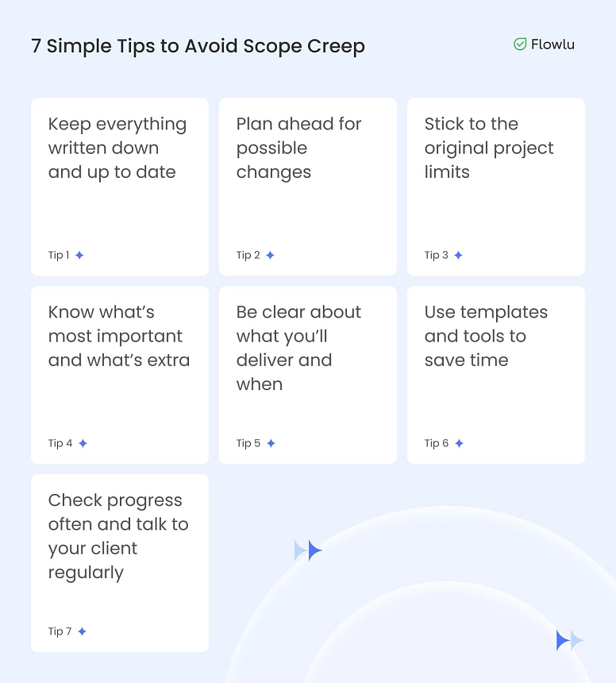This screenshot has width=616, height=683.
Task: Click the blue double-arrow icon in the center
Action: point(308,550)
